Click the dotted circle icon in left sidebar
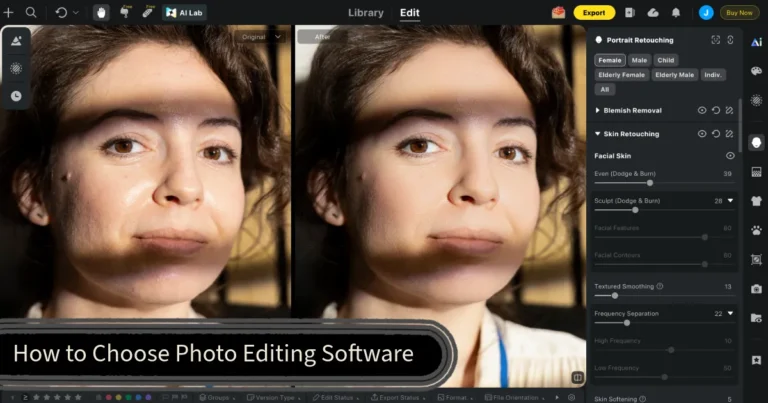Screen dimensions: 768x403 pos(16,68)
